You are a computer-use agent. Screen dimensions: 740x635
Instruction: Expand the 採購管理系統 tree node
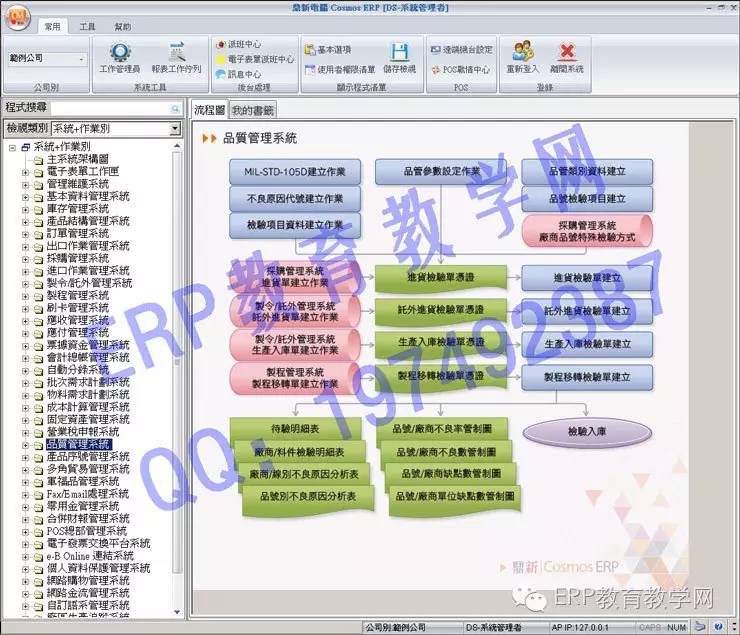tap(26, 258)
